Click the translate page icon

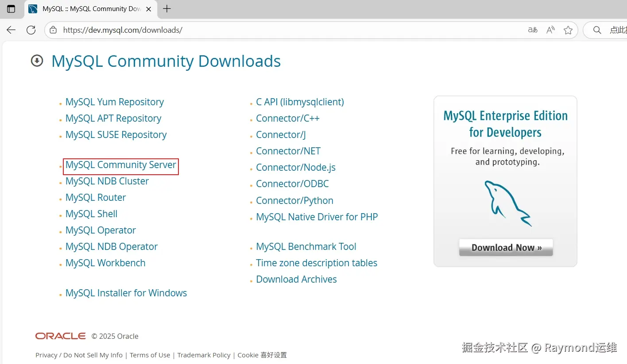[533, 30]
